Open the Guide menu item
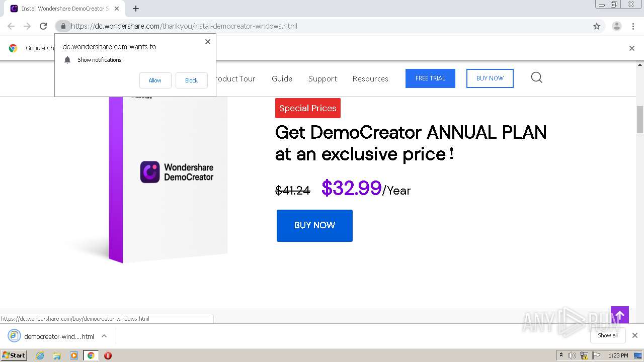644x362 pixels. 282,79
